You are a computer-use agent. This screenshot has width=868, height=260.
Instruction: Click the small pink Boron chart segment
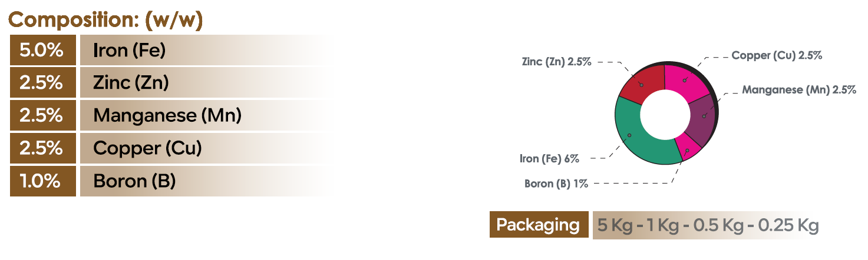(x=687, y=147)
